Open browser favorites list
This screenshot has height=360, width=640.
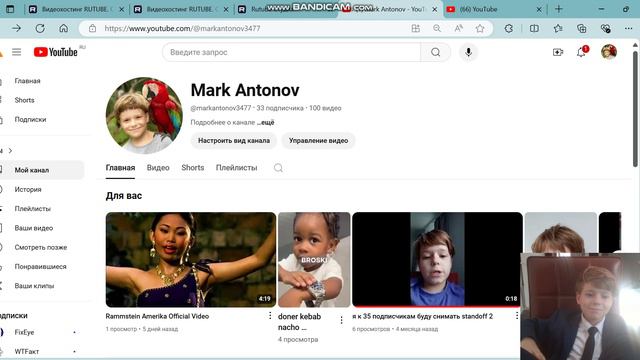[558, 29]
